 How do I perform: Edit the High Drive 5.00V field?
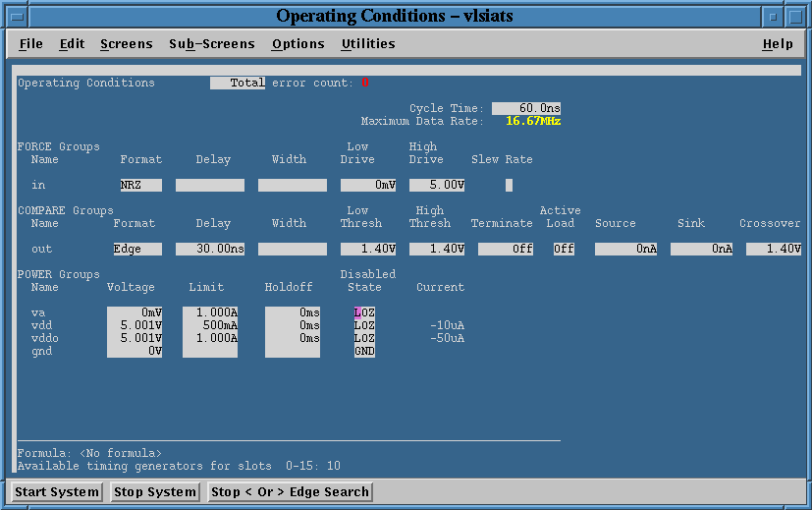tap(437, 185)
